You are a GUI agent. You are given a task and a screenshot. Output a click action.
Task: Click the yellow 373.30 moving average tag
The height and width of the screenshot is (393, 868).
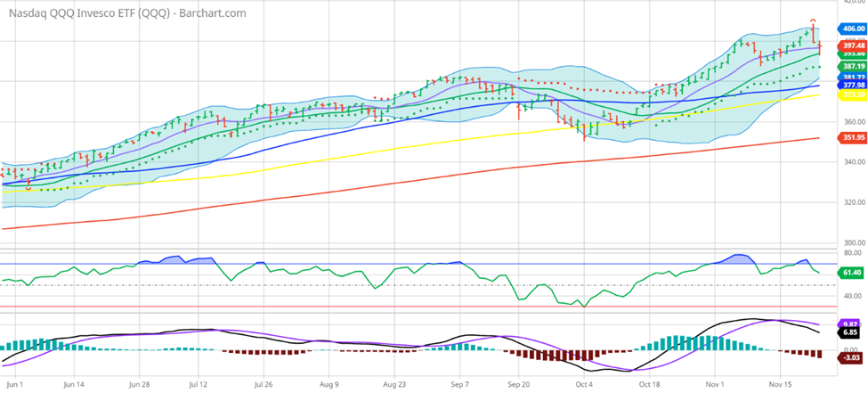coord(853,95)
